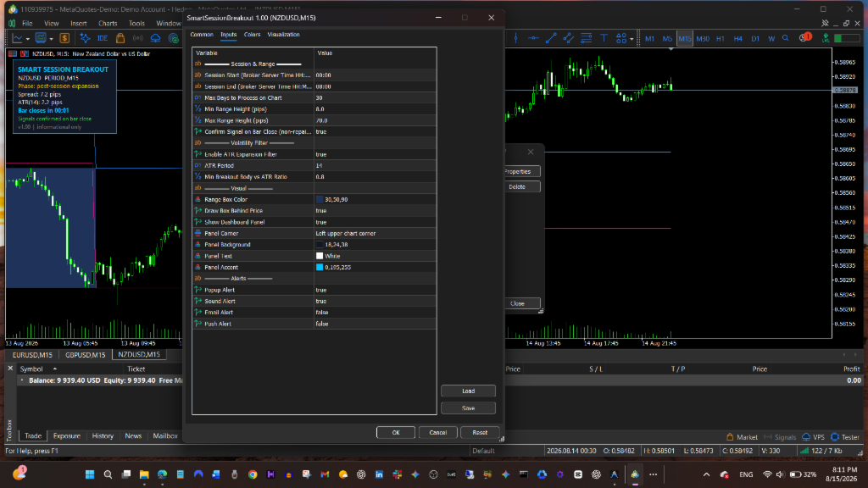Edit Session Start time value 00:00
Screen dimensions: 868x488
pos(376,75)
